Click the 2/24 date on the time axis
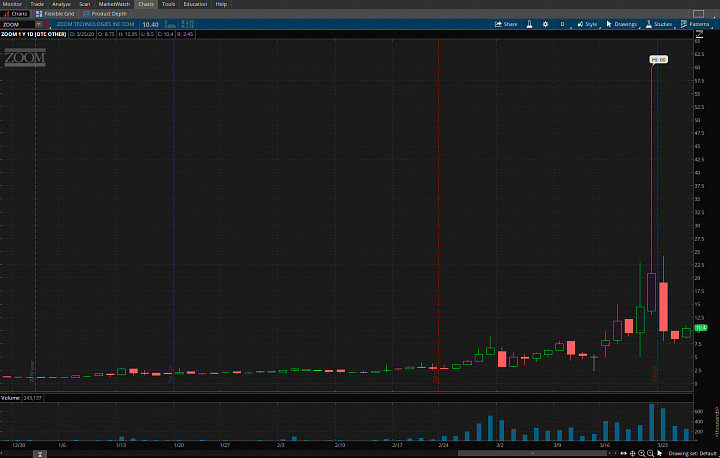The width and height of the screenshot is (720, 458). [x=443, y=445]
